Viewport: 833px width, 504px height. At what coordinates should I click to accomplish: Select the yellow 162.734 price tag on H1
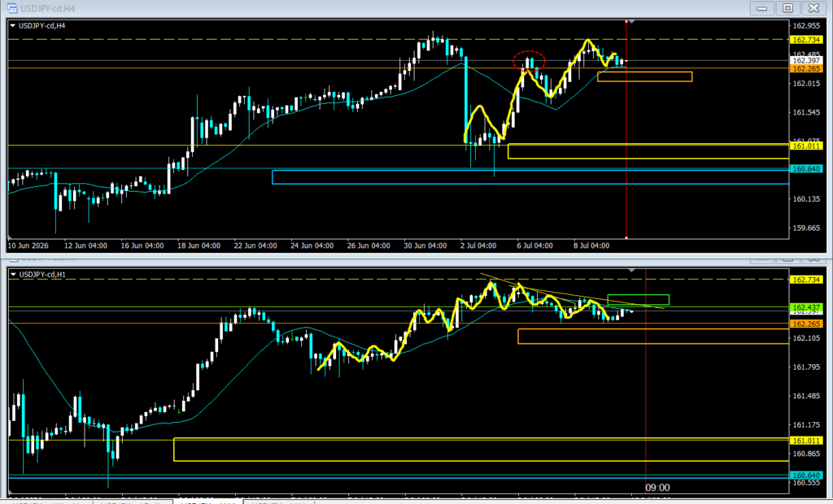tap(806, 280)
